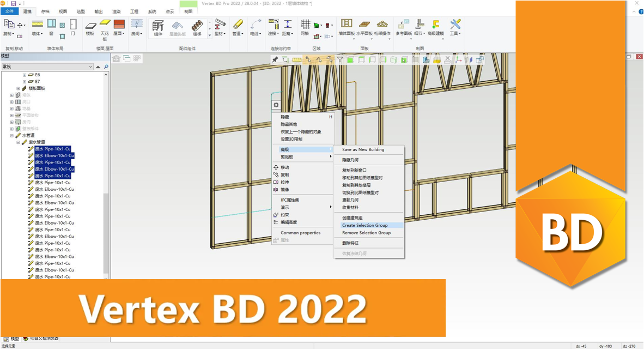Click the 水平面板 horizontal panel icon
The width and height of the screenshot is (644, 350).
pos(364,24)
